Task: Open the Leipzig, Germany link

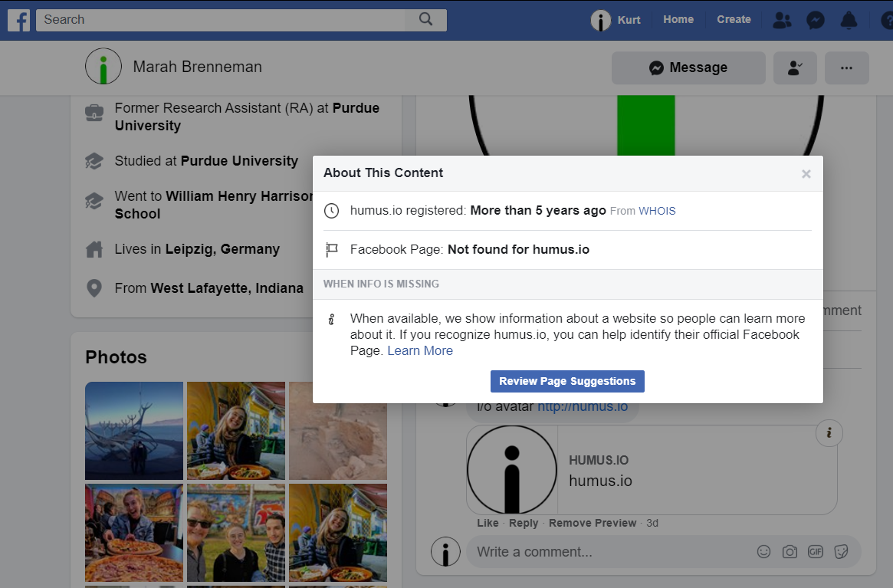Action: coord(223,250)
